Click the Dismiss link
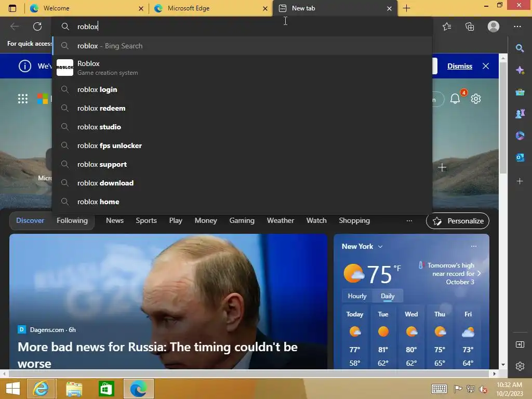 [459, 66]
